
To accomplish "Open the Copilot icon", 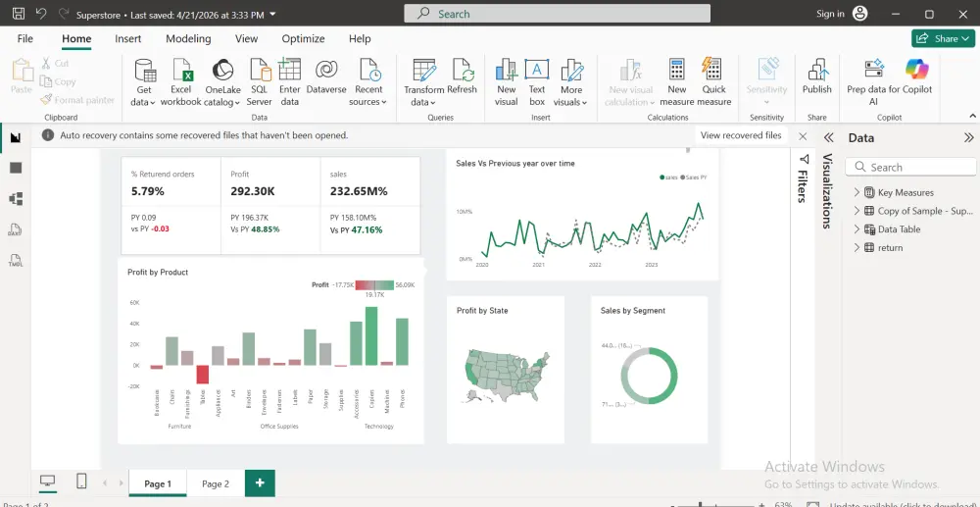I will point(917,70).
